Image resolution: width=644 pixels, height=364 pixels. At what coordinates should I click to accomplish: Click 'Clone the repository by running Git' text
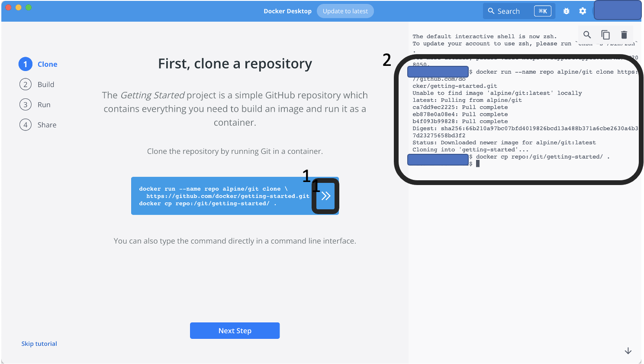click(x=235, y=151)
